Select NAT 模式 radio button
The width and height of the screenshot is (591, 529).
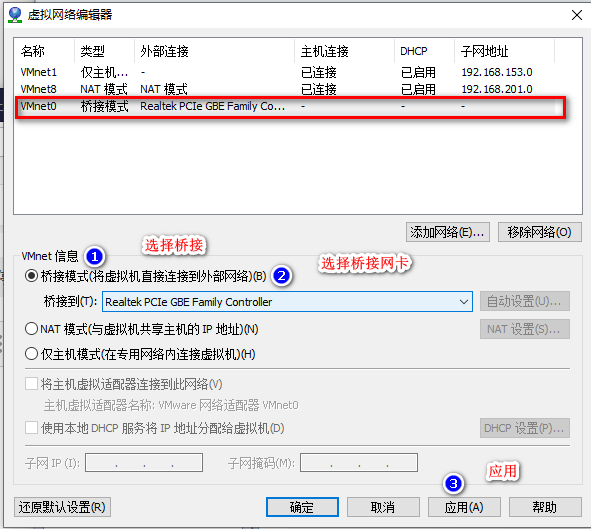tap(31, 329)
